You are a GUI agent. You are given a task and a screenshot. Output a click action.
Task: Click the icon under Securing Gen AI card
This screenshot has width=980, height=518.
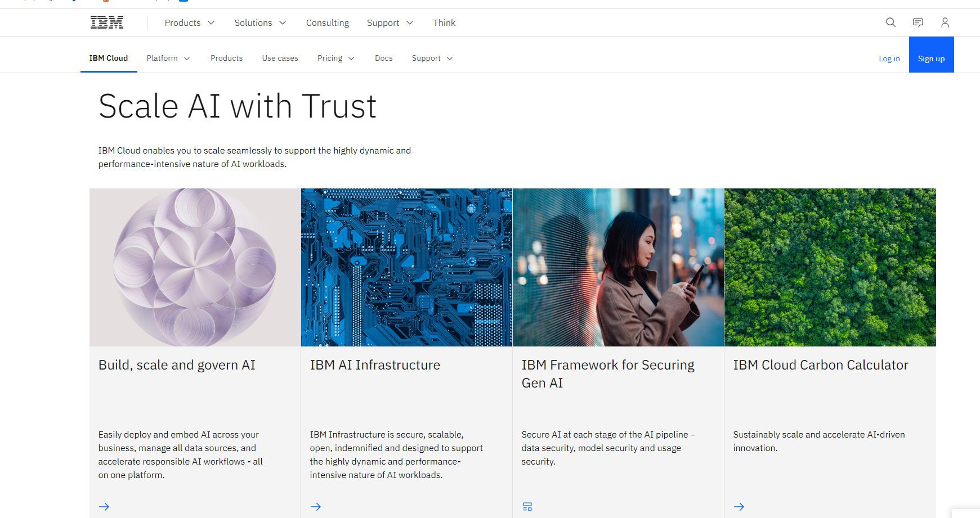pyautogui.click(x=527, y=507)
